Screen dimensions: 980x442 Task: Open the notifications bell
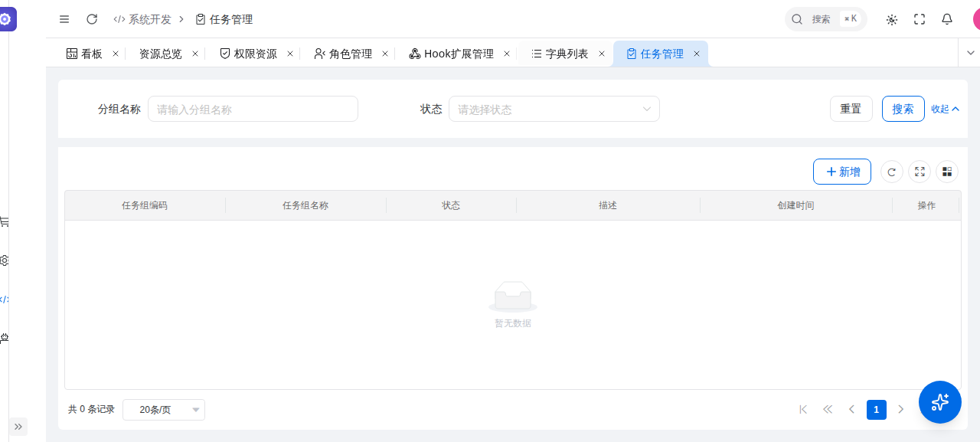point(947,19)
